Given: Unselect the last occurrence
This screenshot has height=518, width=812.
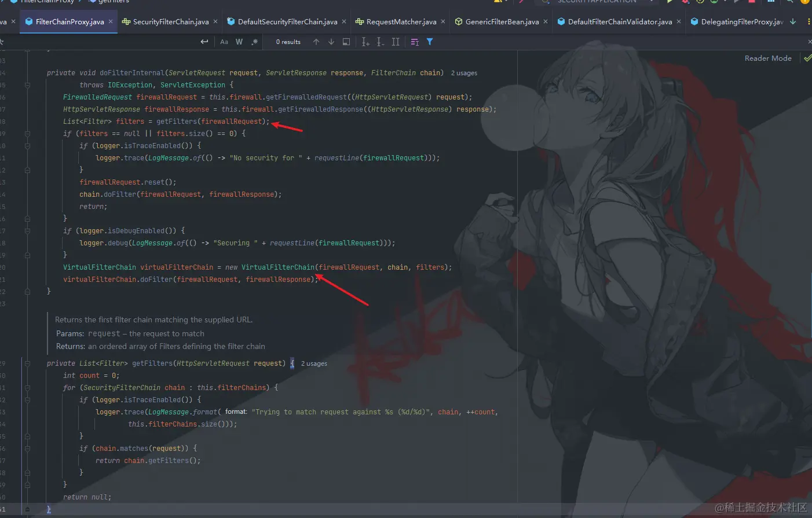Looking at the screenshot, I should [381, 42].
